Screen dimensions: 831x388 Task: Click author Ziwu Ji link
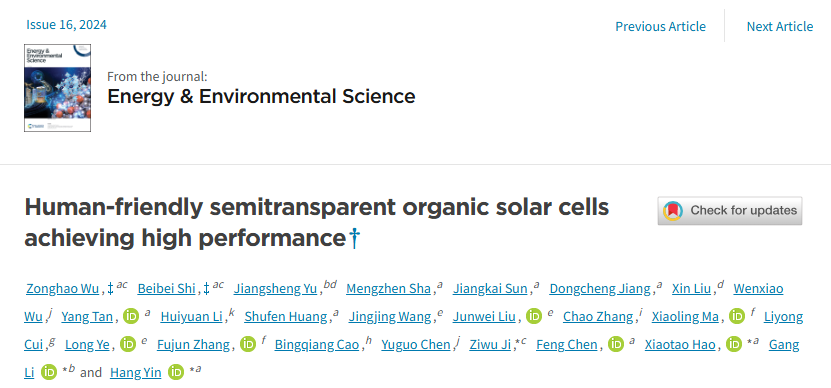pyautogui.click(x=490, y=345)
